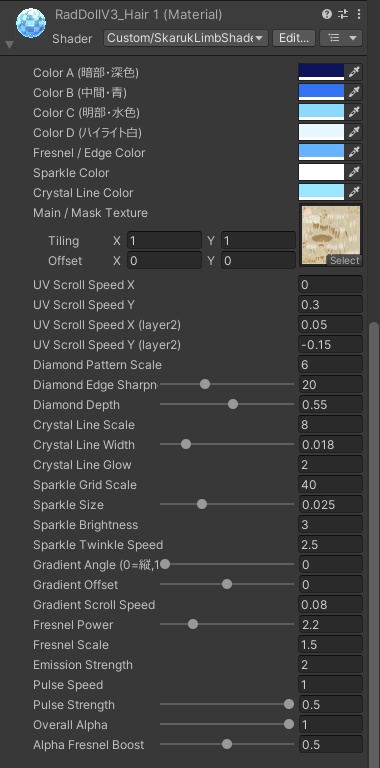Click the 'Emission Strength' property label
The height and width of the screenshot is (768, 380).
[83, 665]
